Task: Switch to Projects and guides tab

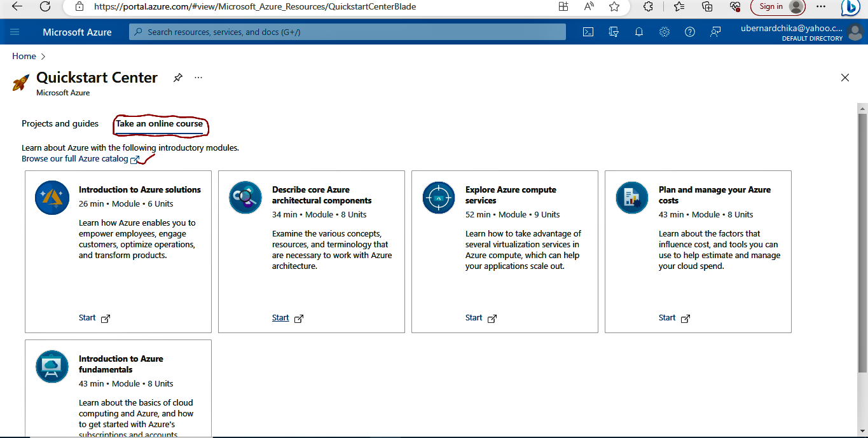Action: [60, 124]
